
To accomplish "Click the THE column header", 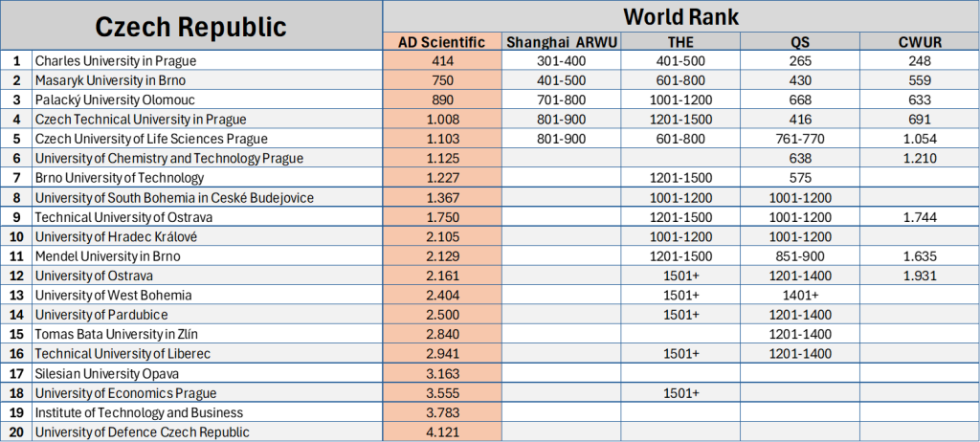I will click(679, 41).
